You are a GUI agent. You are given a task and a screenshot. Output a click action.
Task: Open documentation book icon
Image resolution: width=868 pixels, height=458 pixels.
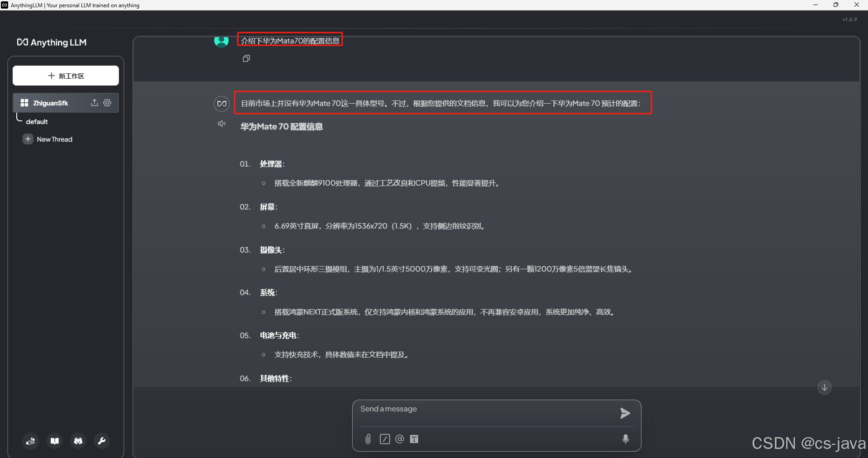(55, 441)
